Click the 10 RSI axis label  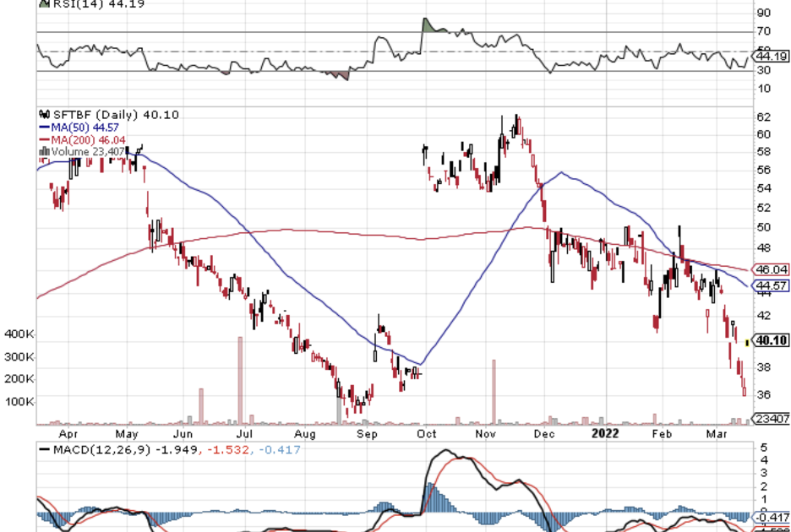(764, 89)
